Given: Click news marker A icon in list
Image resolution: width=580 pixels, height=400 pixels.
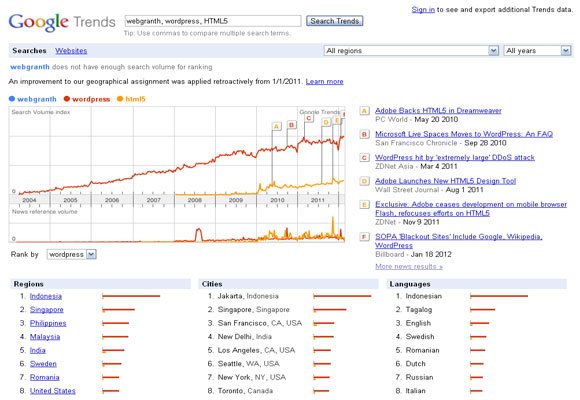Looking at the screenshot, I should click(x=364, y=111).
